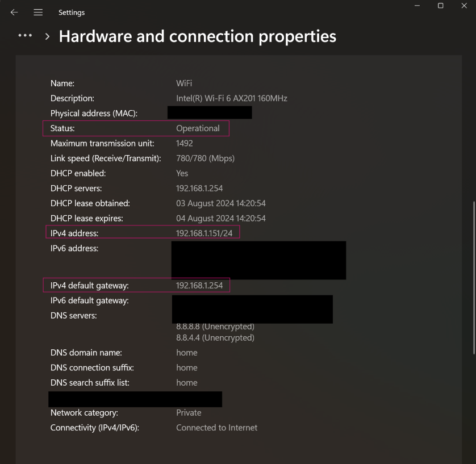Click the Physical address (MAC) label
The image size is (476, 464).
tap(94, 114)
